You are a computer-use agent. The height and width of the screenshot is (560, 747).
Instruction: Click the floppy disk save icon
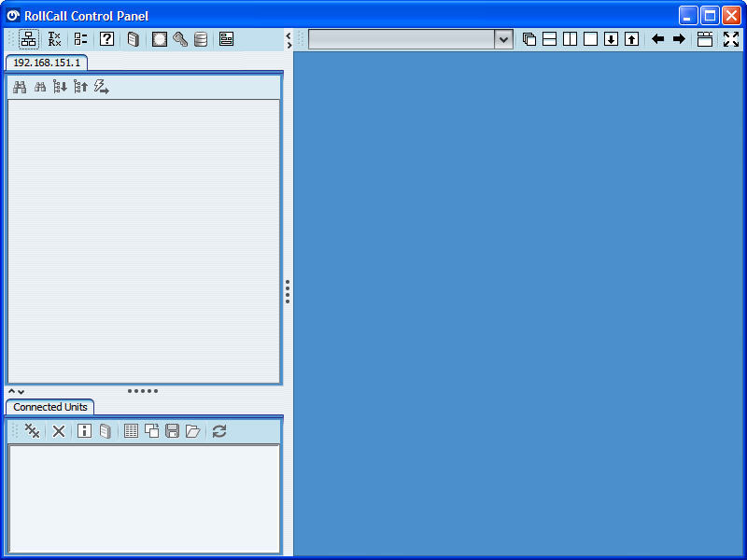(x=172, y=431)
